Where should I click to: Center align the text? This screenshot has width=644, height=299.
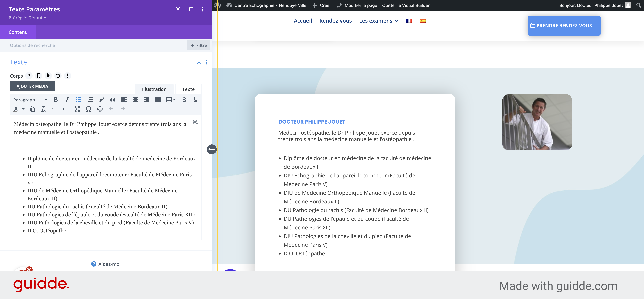pyautogui.click(x=135, y=100)
